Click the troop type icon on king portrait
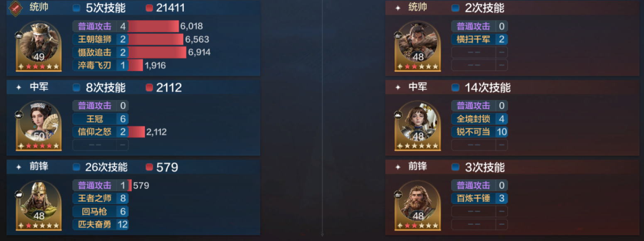The image size is (644, 241). (x=19, y=36)
